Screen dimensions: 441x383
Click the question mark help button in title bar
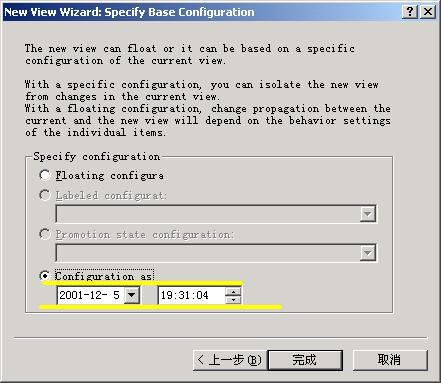410,12
